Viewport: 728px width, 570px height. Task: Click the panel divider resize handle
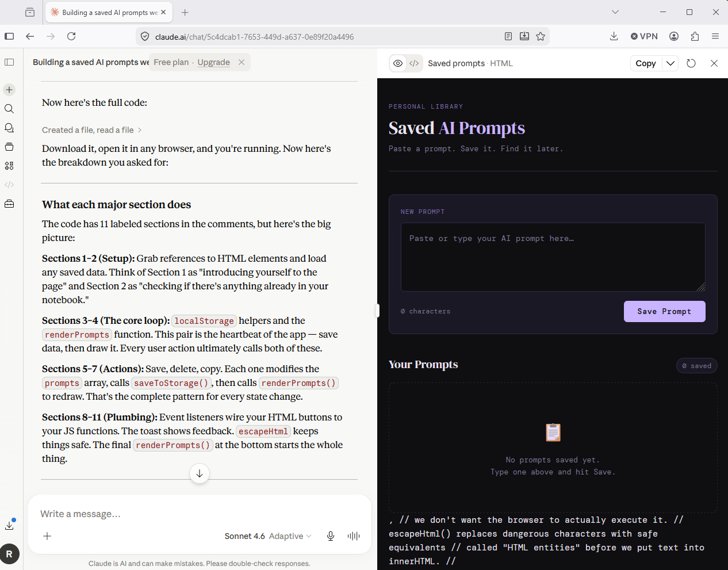click(x=377, y=311)
